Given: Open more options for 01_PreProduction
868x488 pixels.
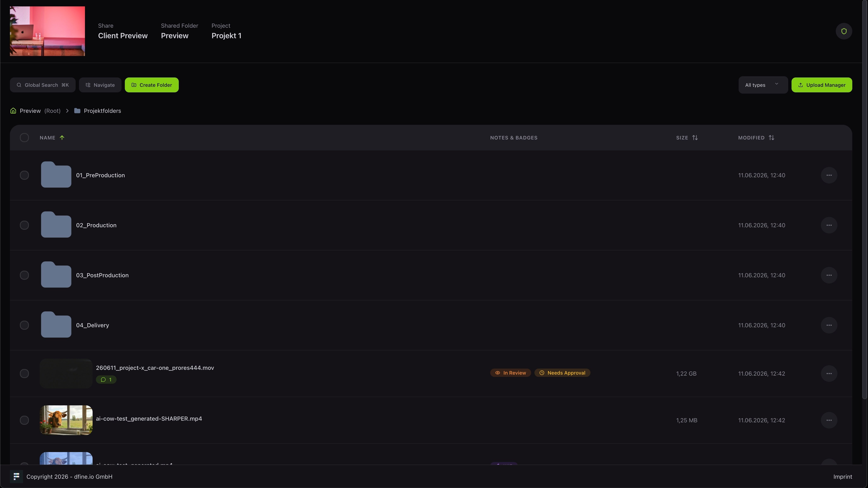Looking at the screenshot, I should coord(829,175).
